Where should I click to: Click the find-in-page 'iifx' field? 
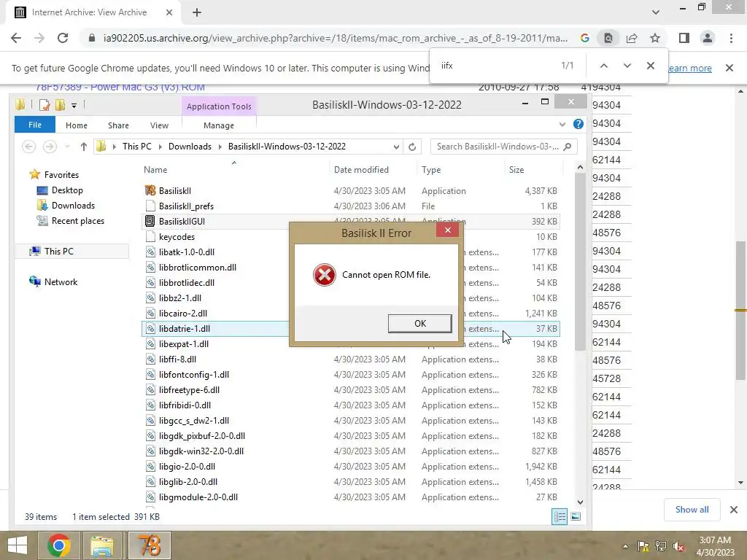pyautogui.click(x=495, y=66)
